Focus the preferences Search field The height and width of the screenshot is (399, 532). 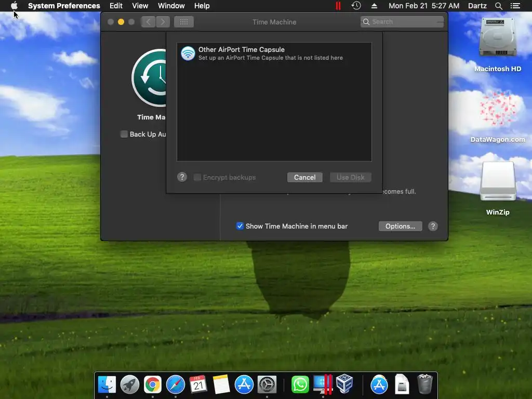coord(402,22)
